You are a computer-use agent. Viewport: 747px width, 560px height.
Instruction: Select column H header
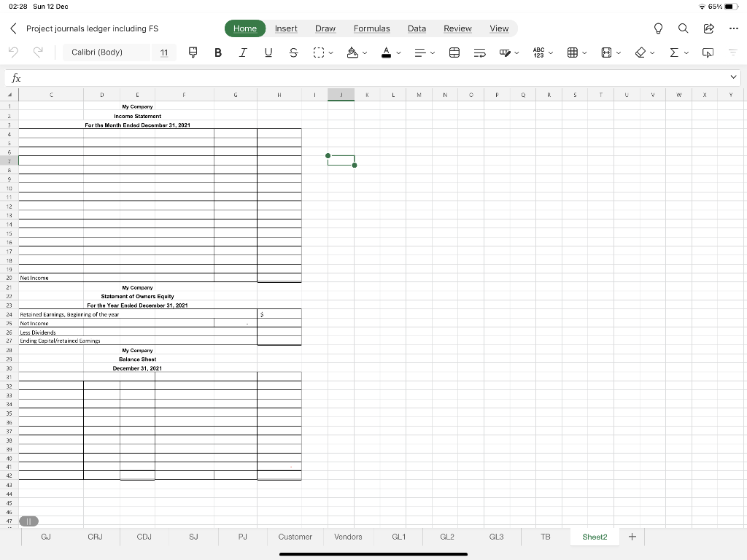coord(279,95)
